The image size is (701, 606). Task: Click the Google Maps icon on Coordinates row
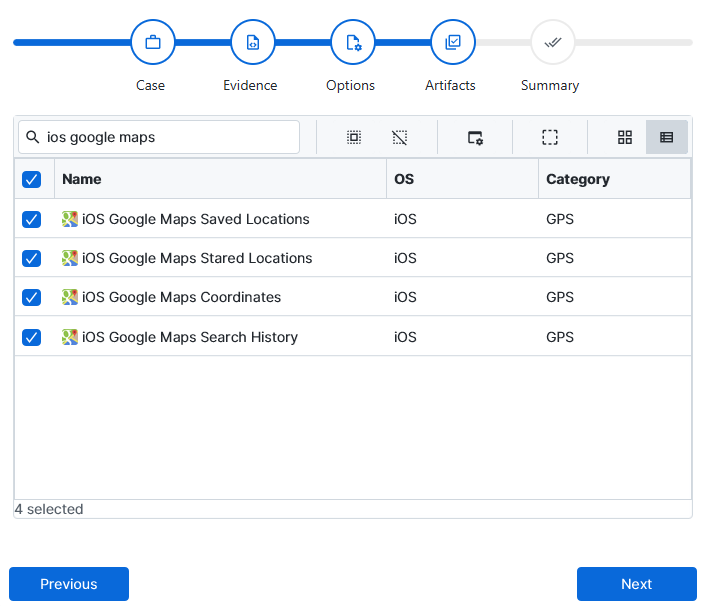pos(70,297)
